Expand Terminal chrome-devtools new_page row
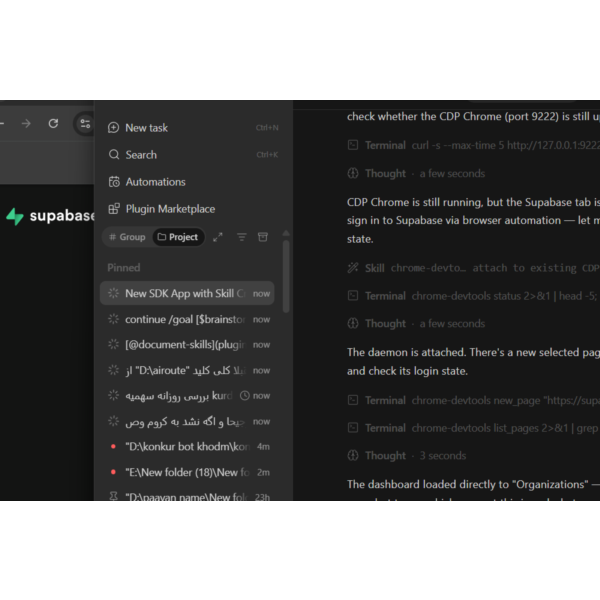Image resolution: width=600 pixels, height=600 pixels. click(x=473, y=400)
